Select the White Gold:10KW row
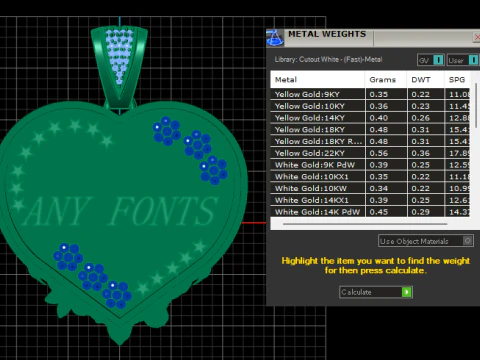 (x=370, y=188)
